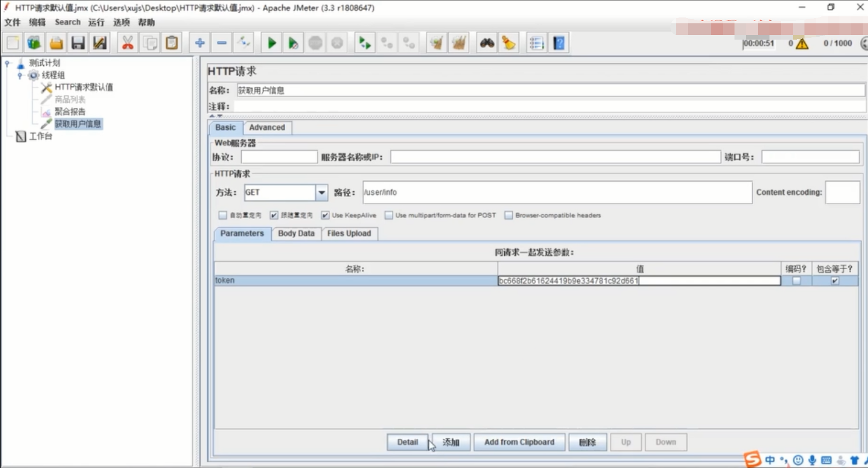Click the Cut scissors icon
Image resolution: width=868 pixels, height=468 pixels.
[128, 43]
